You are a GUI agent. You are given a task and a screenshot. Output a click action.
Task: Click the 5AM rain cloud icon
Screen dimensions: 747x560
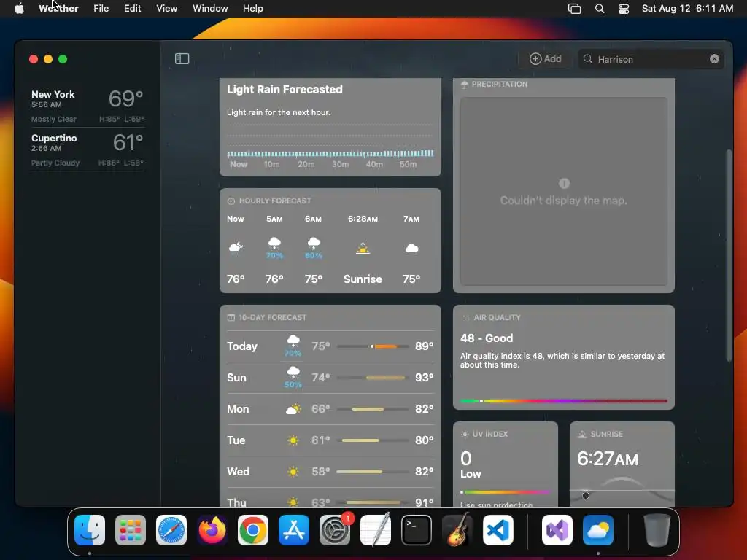pyautogui.click(x=274, y=243)
